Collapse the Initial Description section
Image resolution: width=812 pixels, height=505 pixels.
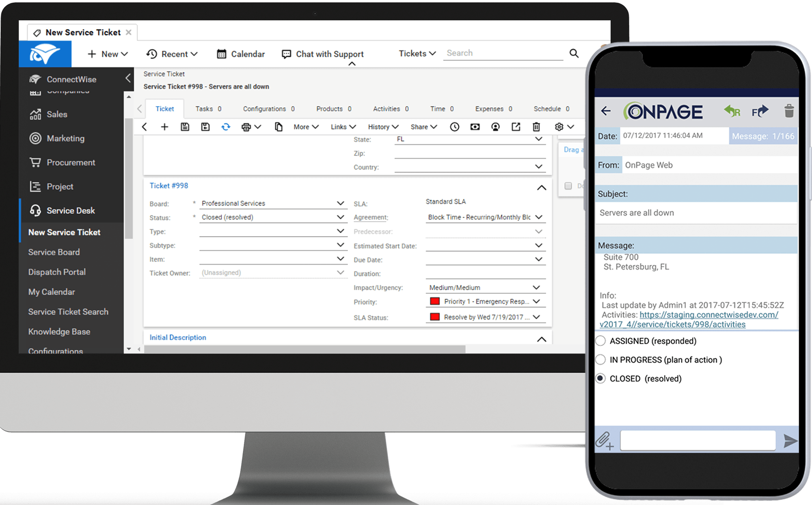541,339
